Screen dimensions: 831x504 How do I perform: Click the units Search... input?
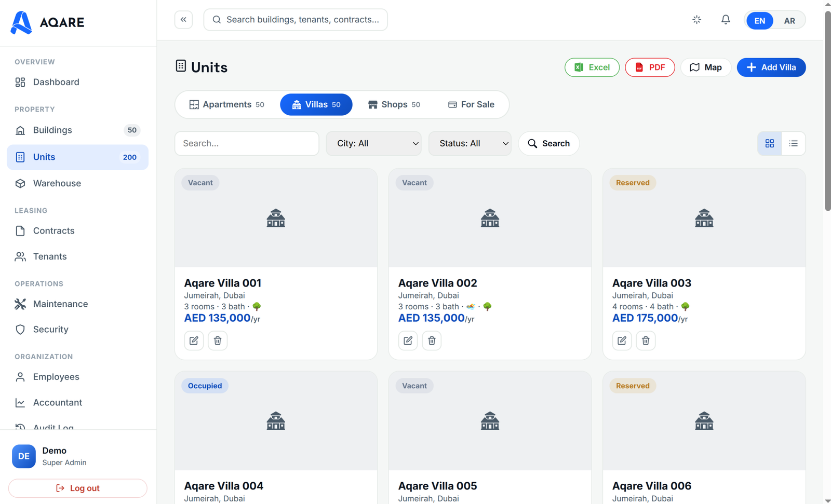tap(247, 143)
